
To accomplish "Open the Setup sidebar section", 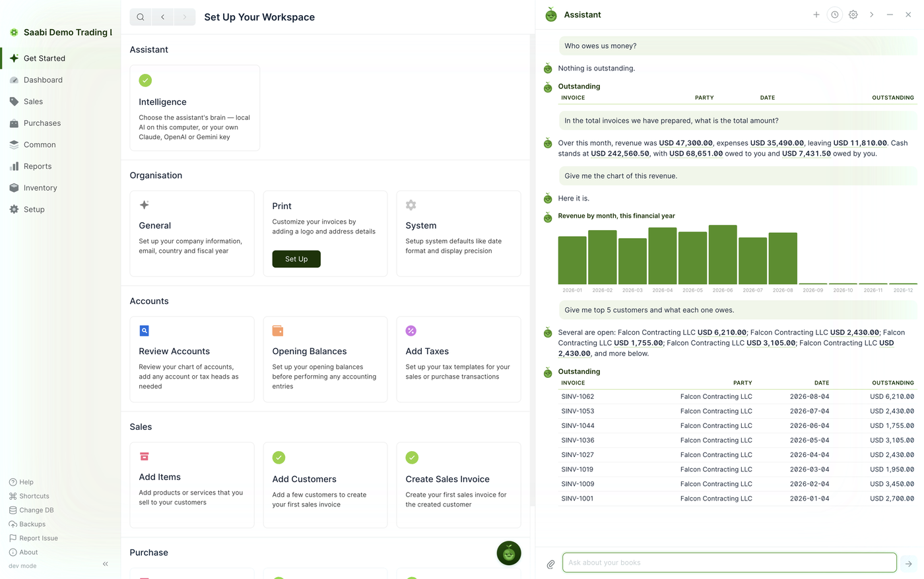I will pyautogui.click(x=61, y=210).
